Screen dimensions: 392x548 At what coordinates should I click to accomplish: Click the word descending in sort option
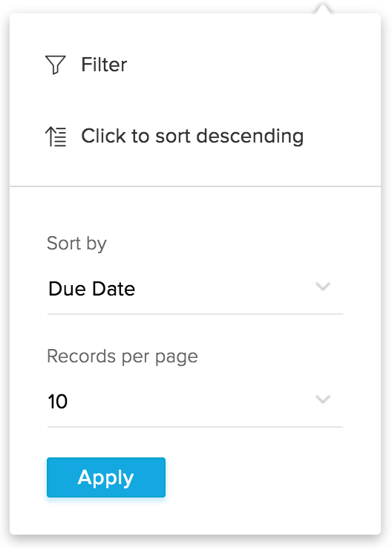(249, 137)
